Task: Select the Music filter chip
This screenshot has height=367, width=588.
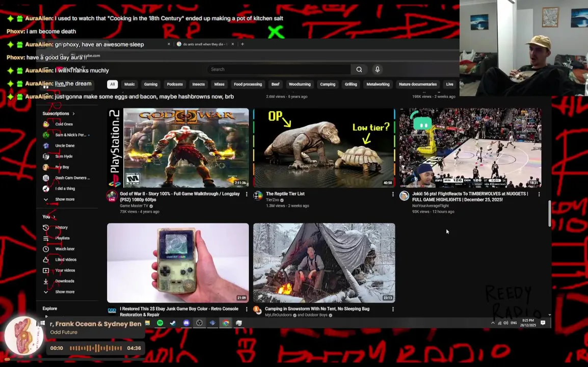Action: (x=129, y=85)
